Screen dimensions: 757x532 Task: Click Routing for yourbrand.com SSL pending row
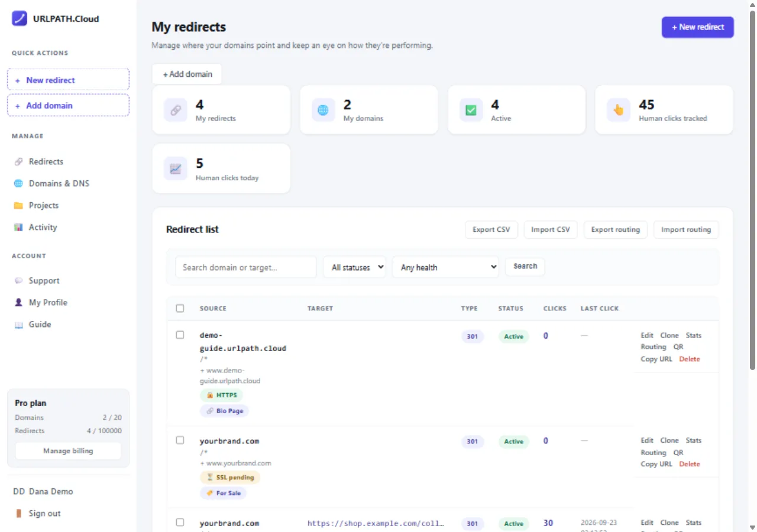point(654,452)
